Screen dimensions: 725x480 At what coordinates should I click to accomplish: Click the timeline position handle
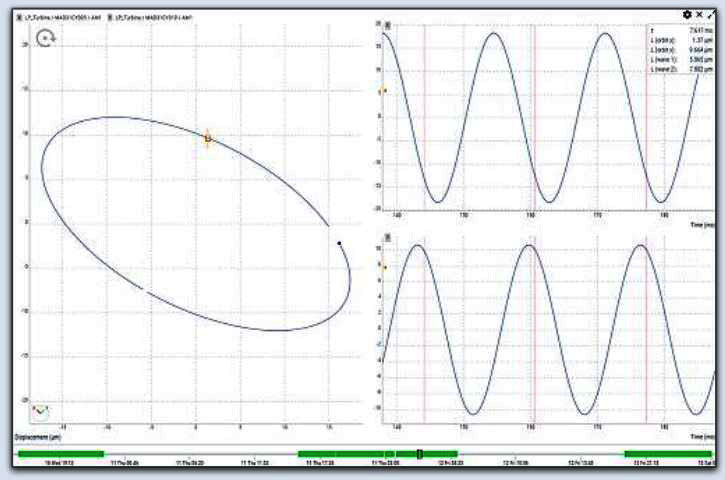[x=419, y=454]
